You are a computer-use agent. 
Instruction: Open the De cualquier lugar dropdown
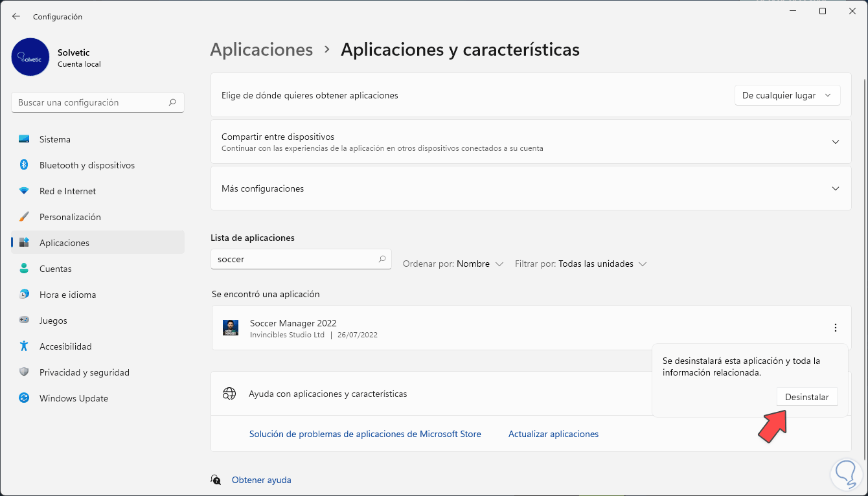(x=787, y=95)
